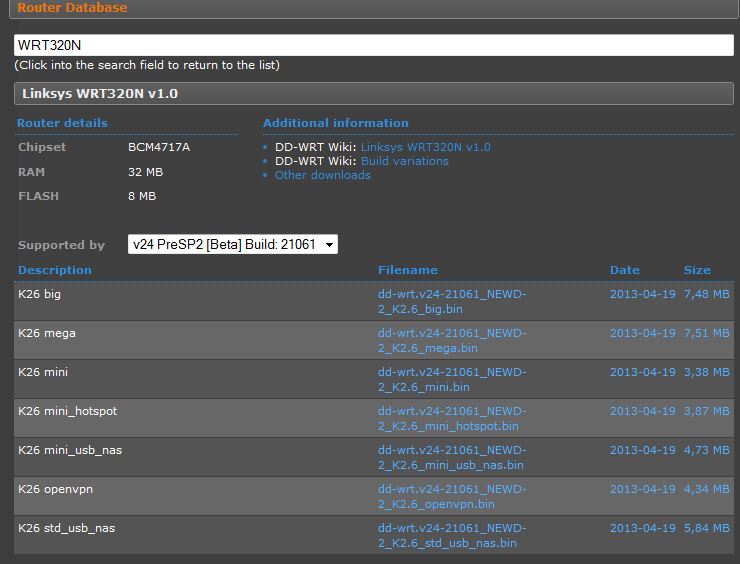Viewport: 740px width, 564px height.
Task: Select the K26 mini_usb_nas description row
Action: (x=70, y=450)
